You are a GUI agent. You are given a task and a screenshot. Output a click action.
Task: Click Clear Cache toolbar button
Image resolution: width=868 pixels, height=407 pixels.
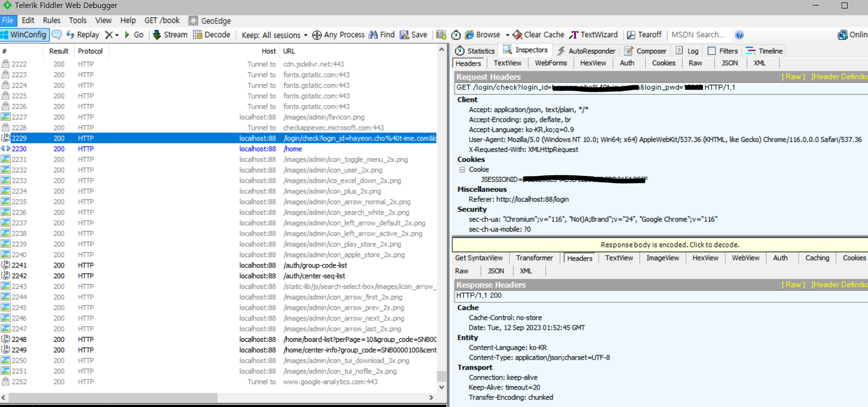[x=538, y=34]
